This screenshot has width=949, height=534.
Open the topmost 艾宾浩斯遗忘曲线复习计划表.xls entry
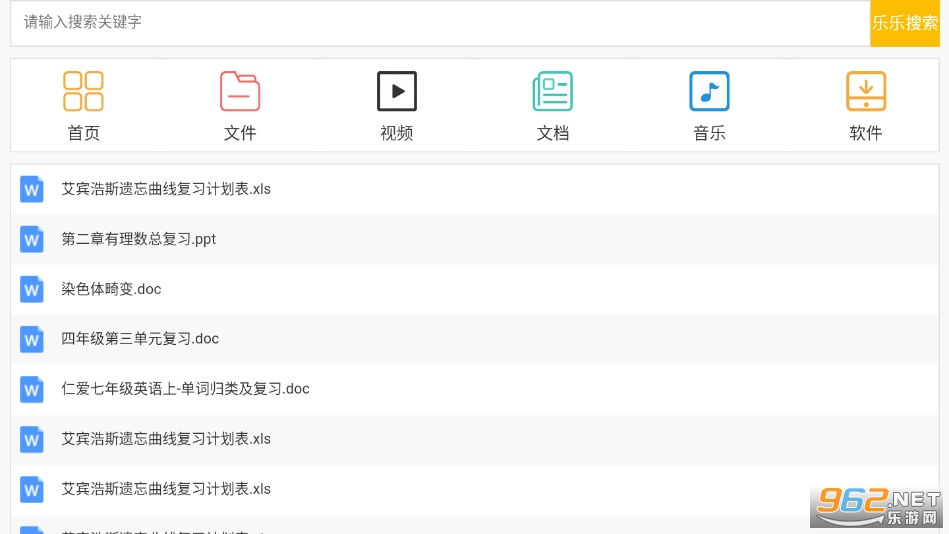(166, 189)
